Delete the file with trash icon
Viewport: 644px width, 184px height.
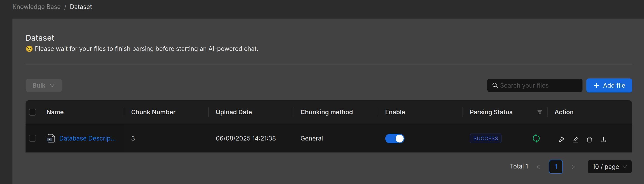[x=589, y=139]
